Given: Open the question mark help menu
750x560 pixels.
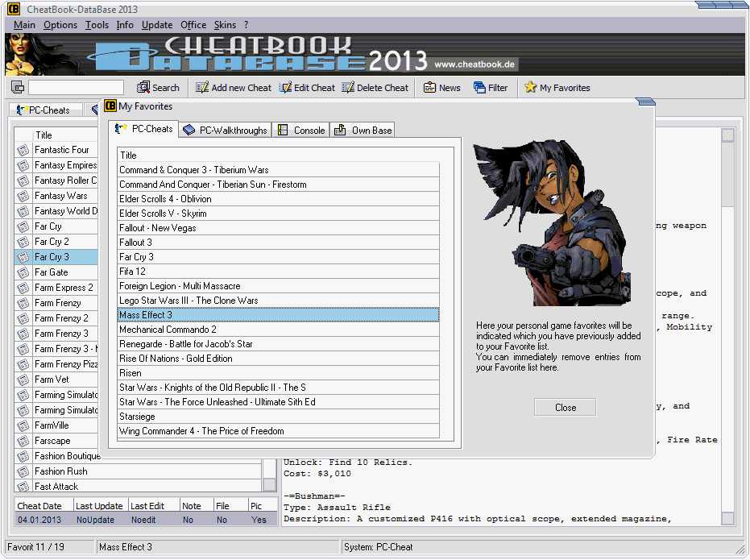Looking at the screenshot, I should tap(246, 25).
